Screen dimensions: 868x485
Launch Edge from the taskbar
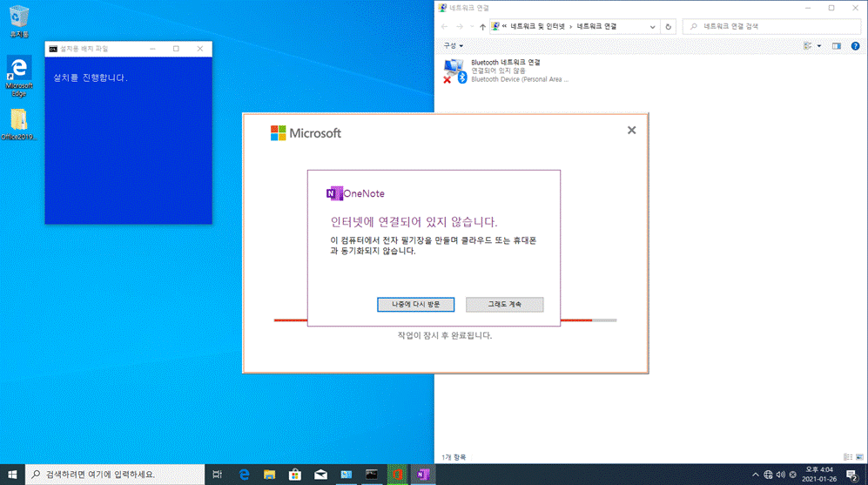point(244,475)
